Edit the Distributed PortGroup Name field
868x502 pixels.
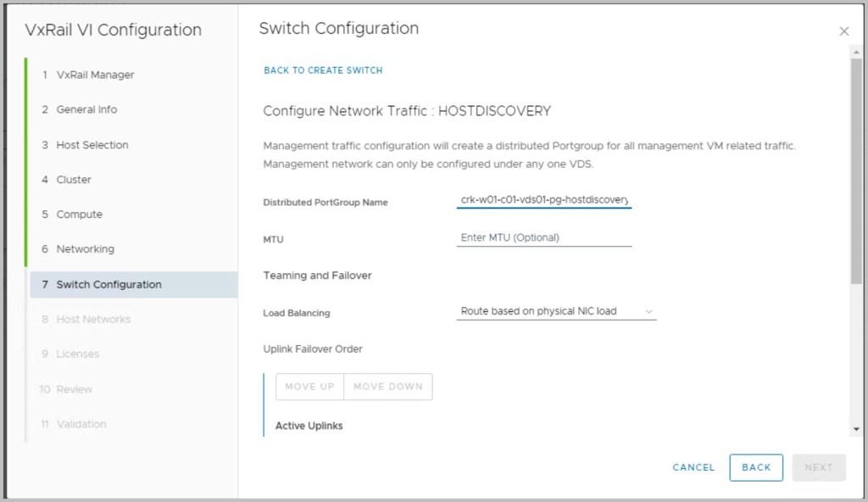click(543, 199)
